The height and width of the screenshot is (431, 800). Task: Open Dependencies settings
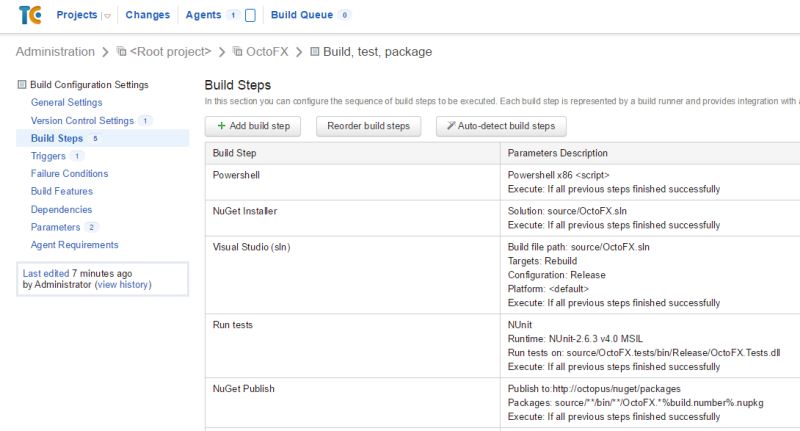click(61, 209)
